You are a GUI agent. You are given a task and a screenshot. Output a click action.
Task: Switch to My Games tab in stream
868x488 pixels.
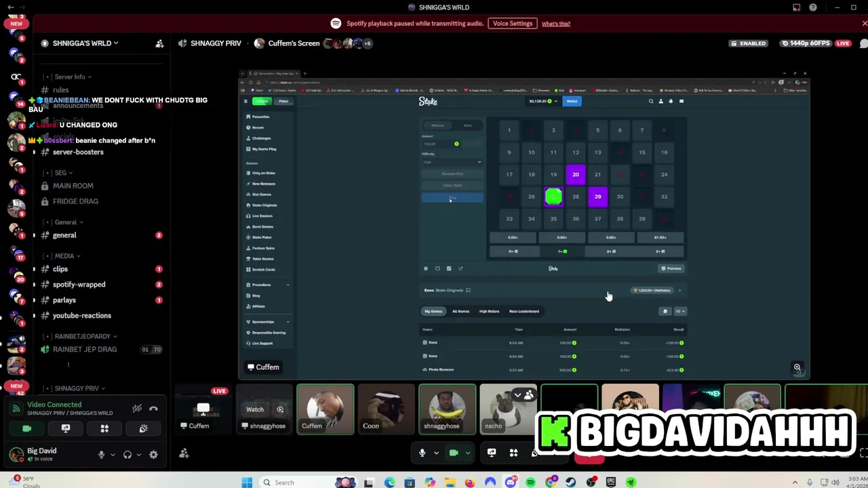[433, 311]
